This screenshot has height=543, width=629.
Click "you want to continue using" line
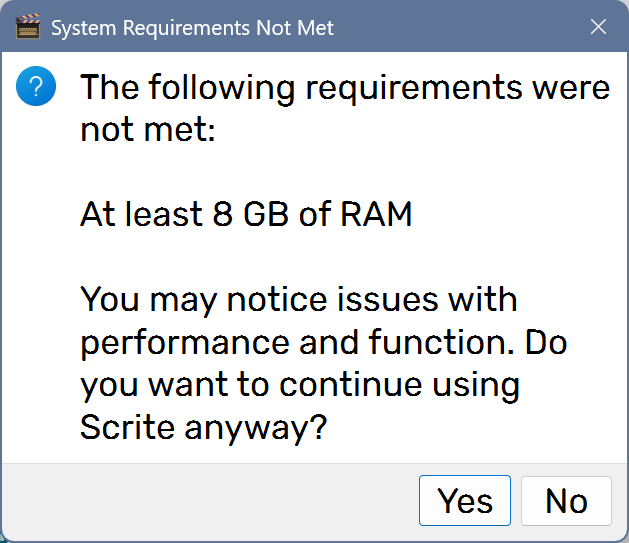(300, 385)
